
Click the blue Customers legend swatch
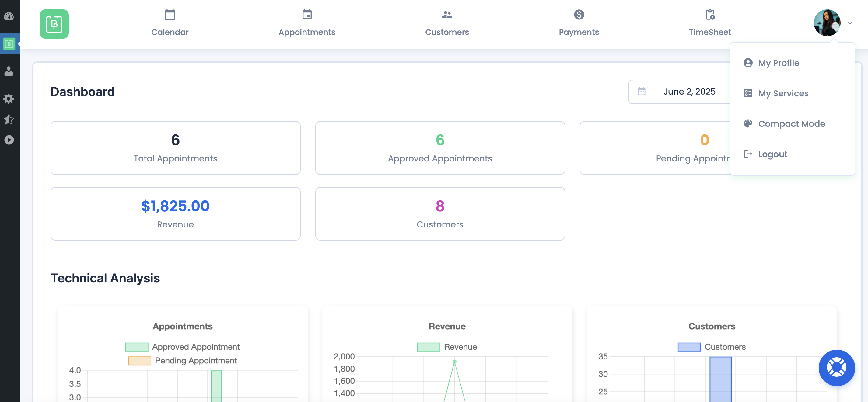tap(689, 347)
